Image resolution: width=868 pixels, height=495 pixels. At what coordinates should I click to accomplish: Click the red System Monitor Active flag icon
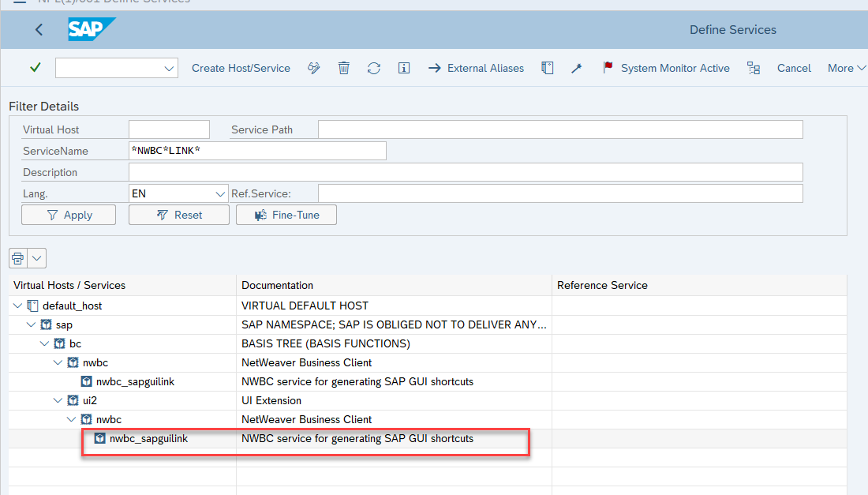point(608,68)
